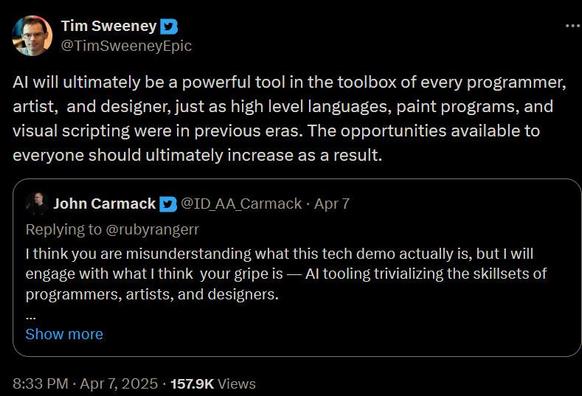Screen dimensions: 582x396
Task: Open the @ID_AA_Carmack handle
Action: coord(241,204)
